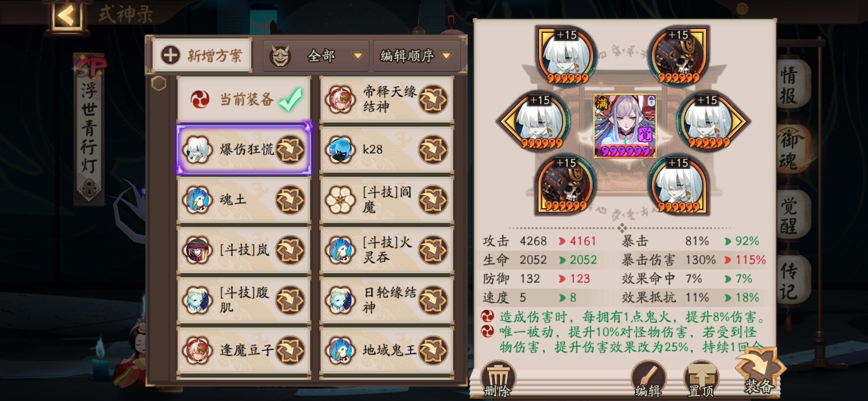Toggle the 当前装备 checkmark entry

point(244,99)
